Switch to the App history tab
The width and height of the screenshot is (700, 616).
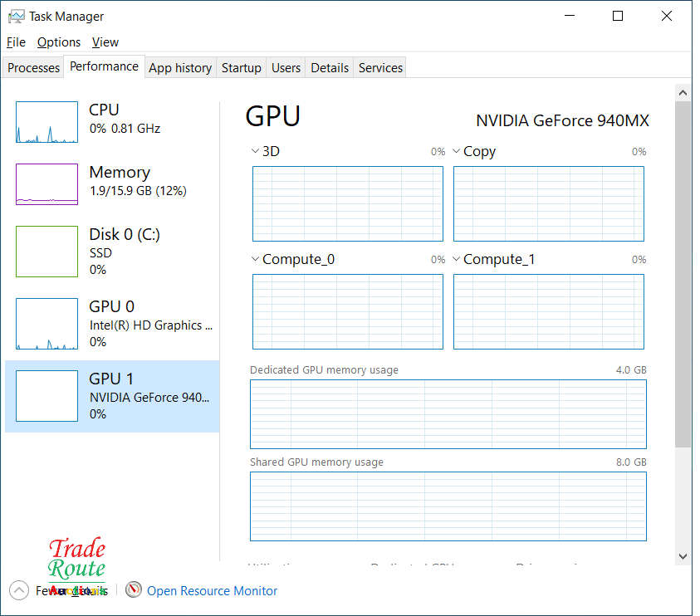(179, 67)
